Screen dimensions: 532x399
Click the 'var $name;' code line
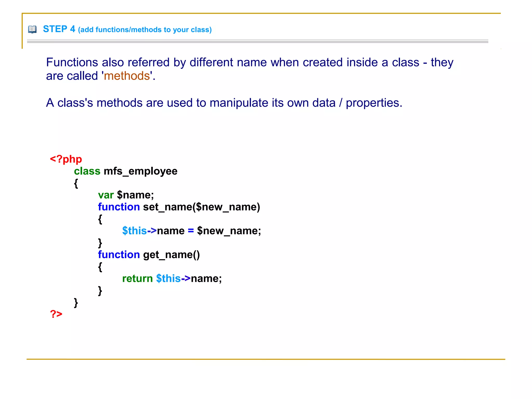coord(126,195)
